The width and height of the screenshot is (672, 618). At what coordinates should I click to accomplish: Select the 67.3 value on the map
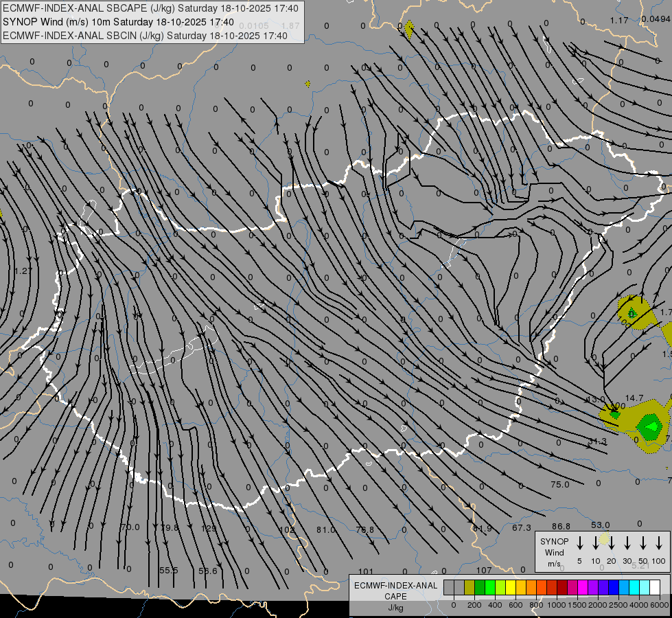[522, 527]
